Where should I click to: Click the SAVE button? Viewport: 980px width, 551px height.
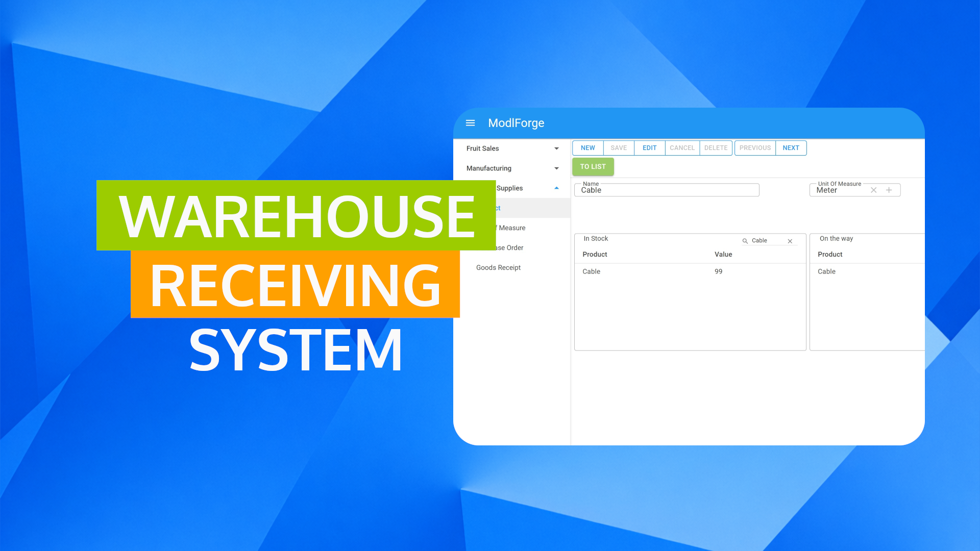coord(618,147)
